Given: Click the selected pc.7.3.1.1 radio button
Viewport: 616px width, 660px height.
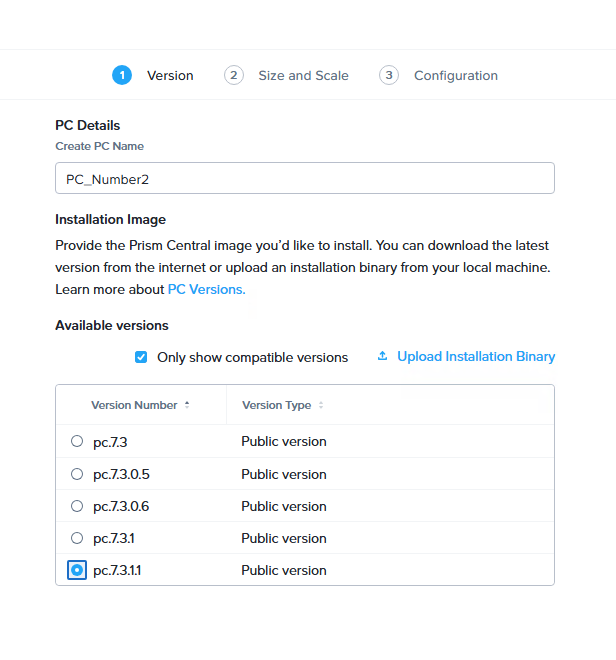Looking at the screenshot, I should (77, 570).
